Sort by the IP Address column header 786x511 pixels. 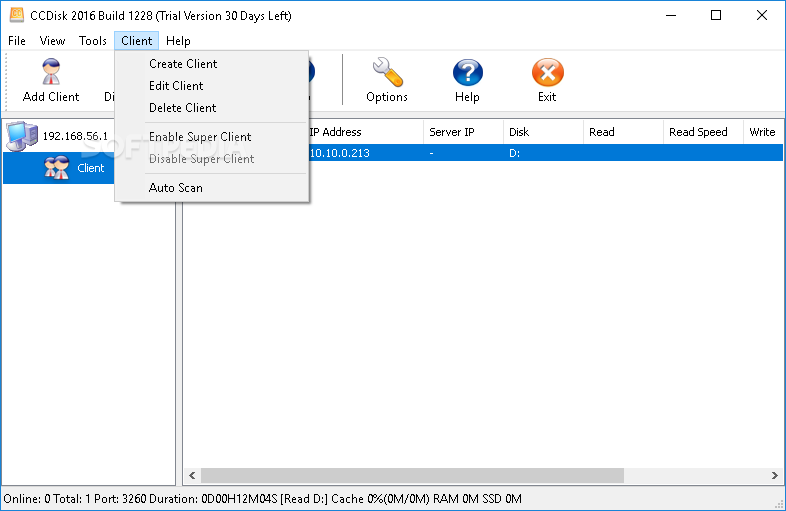[365, 132]
